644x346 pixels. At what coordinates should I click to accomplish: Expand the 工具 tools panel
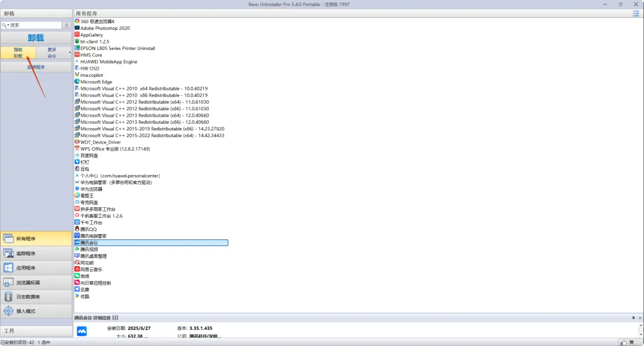coord(36,331)
